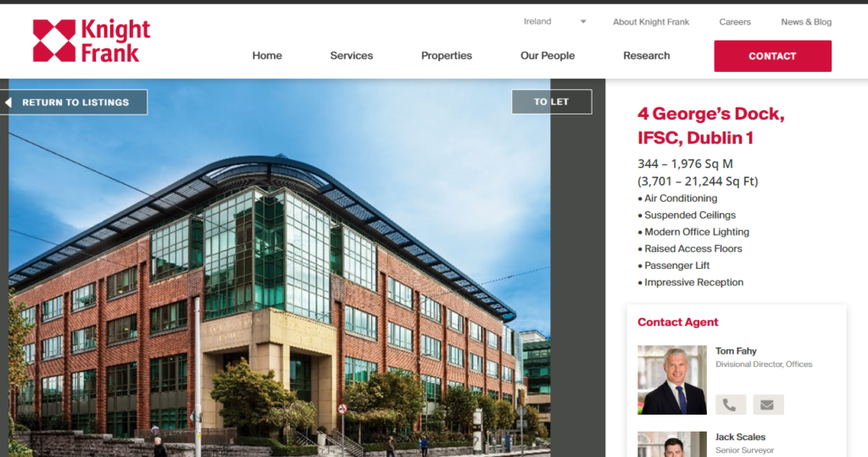Open the News & Blog link
Image resolution: width=868 pixels, height=457 pixels.
pos(806,22)
